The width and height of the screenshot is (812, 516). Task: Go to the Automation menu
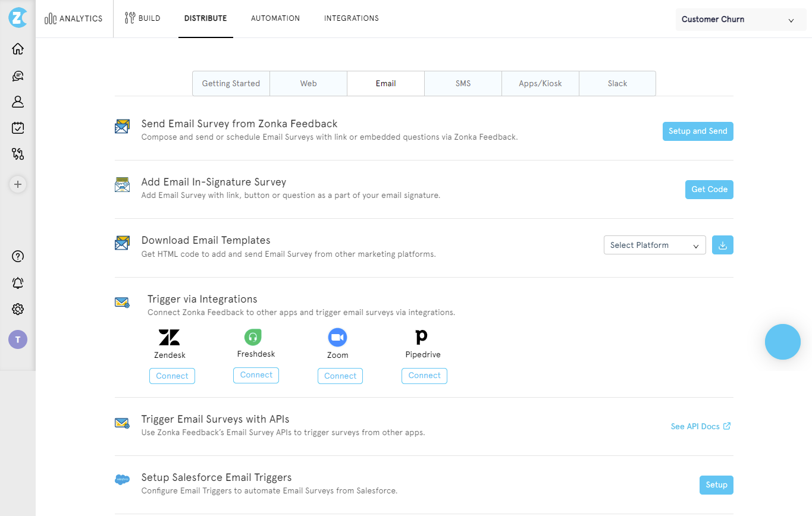[x=275, y=18]
